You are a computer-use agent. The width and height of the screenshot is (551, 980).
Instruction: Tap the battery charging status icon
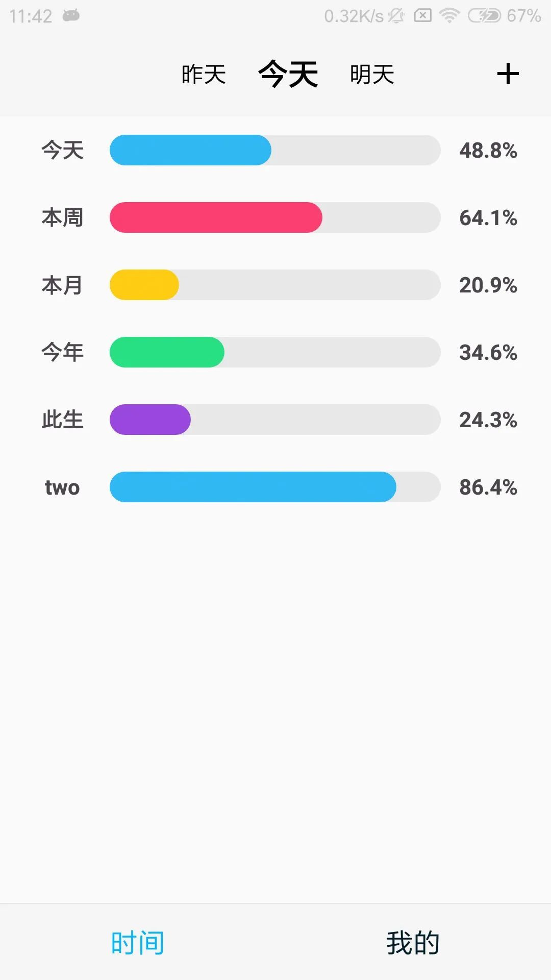[484, 16]
